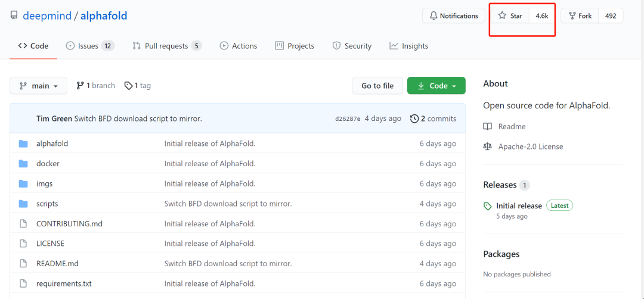
Task: Open the latest commit message about BFD mirror
Action: [138, 119]
